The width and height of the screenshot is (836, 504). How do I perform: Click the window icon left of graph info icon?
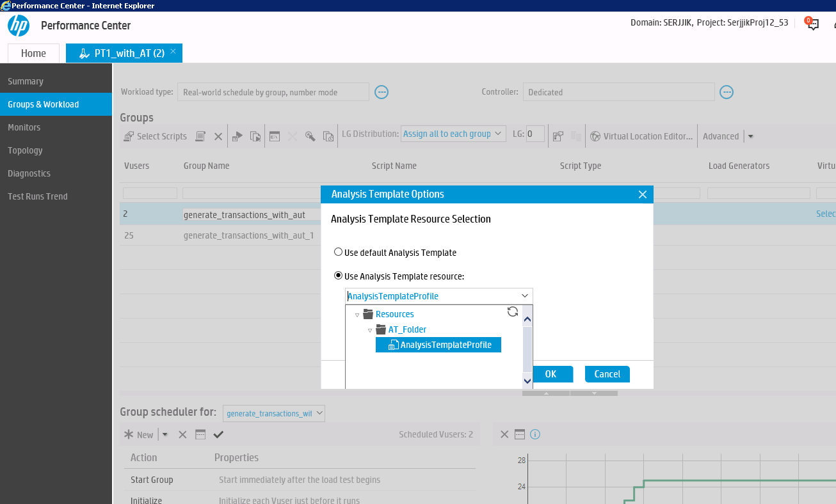click(x=520, y=434)
